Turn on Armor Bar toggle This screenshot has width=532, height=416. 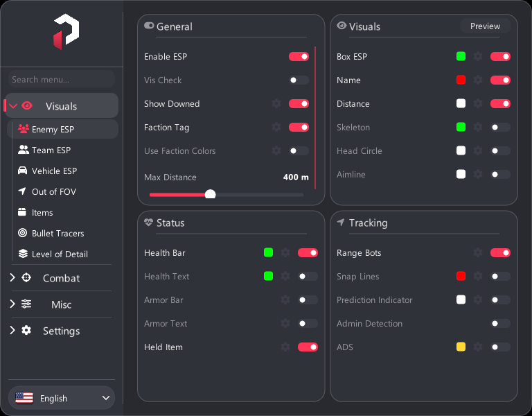coord(308,300)
